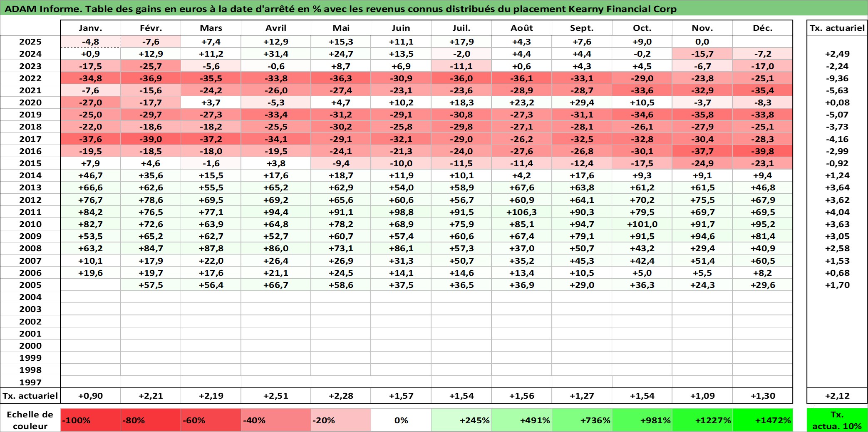
Task: Select the -30,2 cell in May 2018
Action: pyautogui.click(x=341, y=127)
